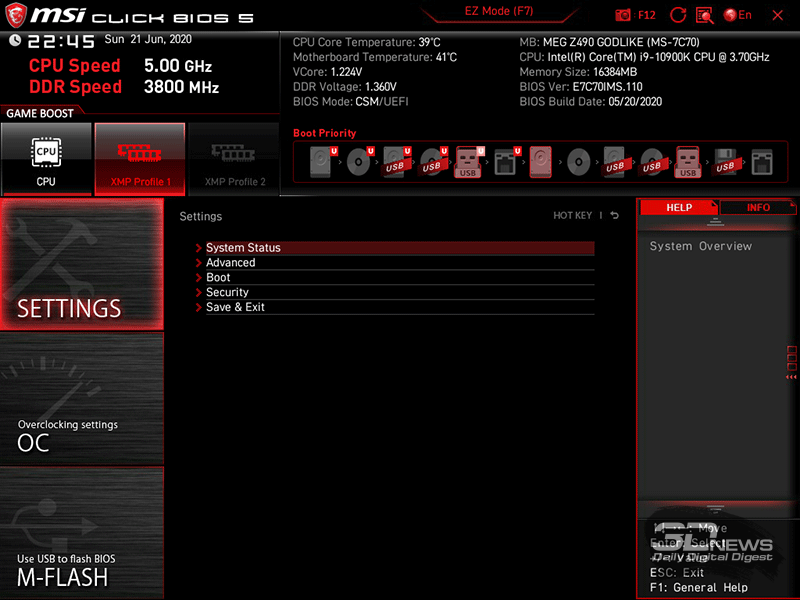Click the "F1: General Help" hint
800x600 pixels.
click(x=698, y=588)
